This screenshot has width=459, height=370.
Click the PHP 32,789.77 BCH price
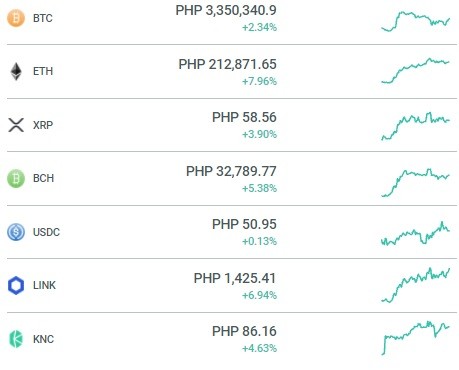231,171
